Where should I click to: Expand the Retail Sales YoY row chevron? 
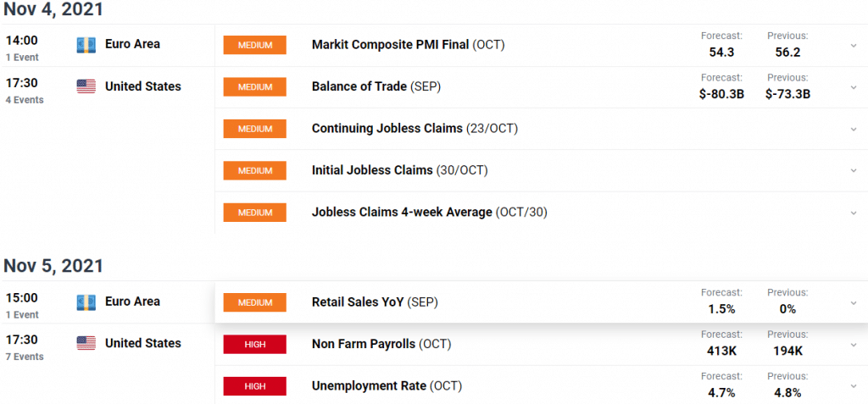click(853, 302)
